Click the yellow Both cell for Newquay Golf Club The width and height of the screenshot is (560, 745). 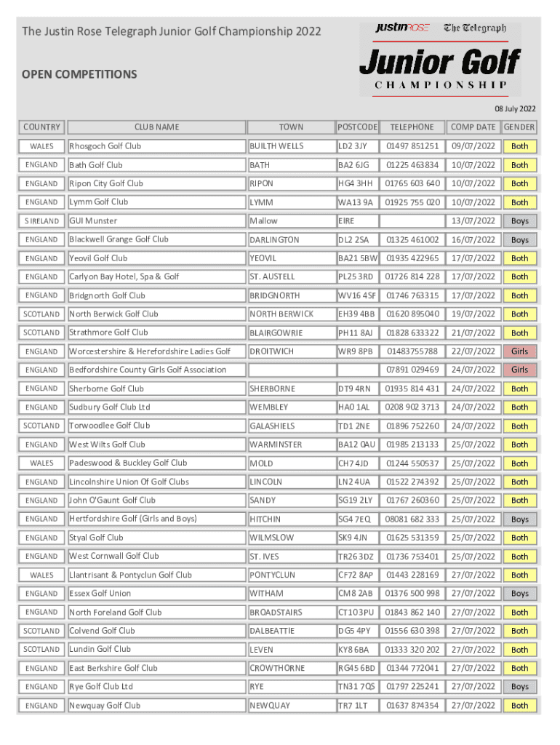point(519,706)
